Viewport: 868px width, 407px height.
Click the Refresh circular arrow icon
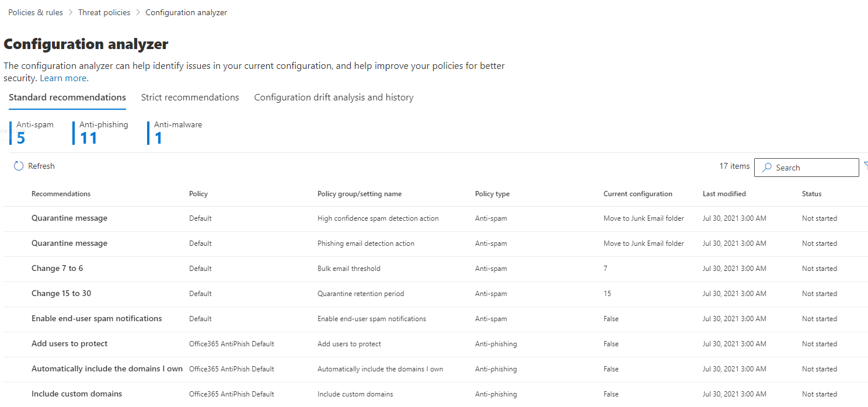point(19,166)
